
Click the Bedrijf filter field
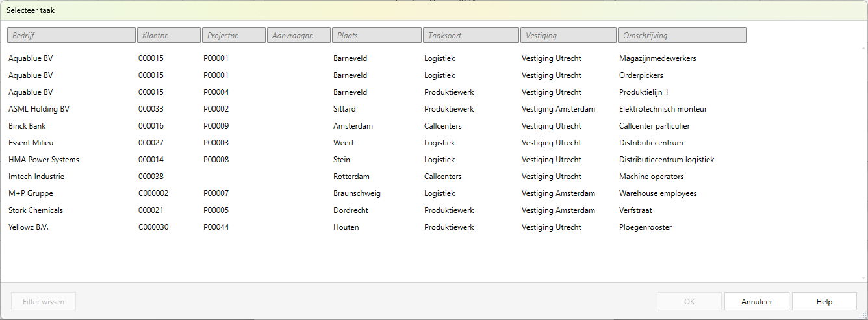[x=71, y=36]
